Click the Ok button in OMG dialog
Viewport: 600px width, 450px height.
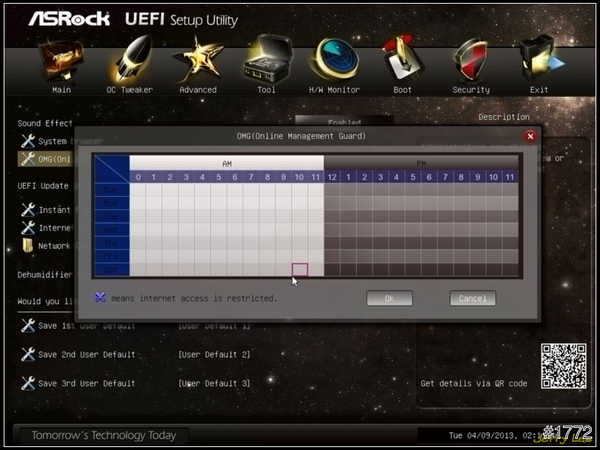click(x=389, y=298)
